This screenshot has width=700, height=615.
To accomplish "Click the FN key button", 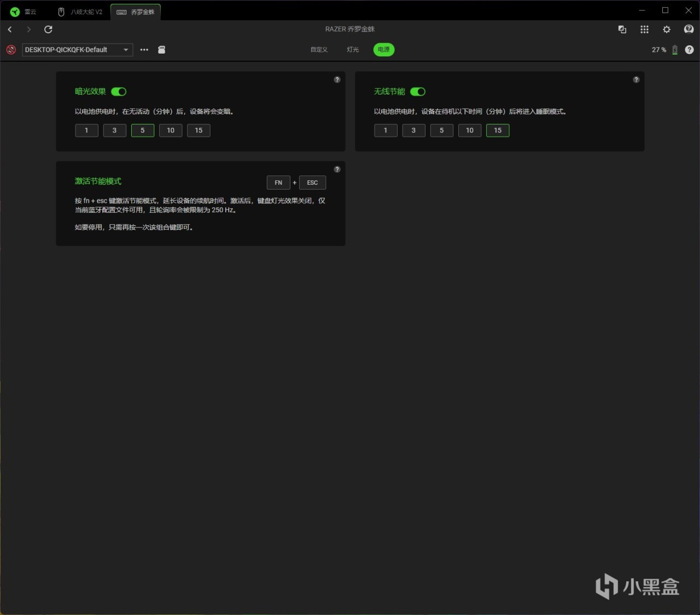I will click(x=278, y=183).
